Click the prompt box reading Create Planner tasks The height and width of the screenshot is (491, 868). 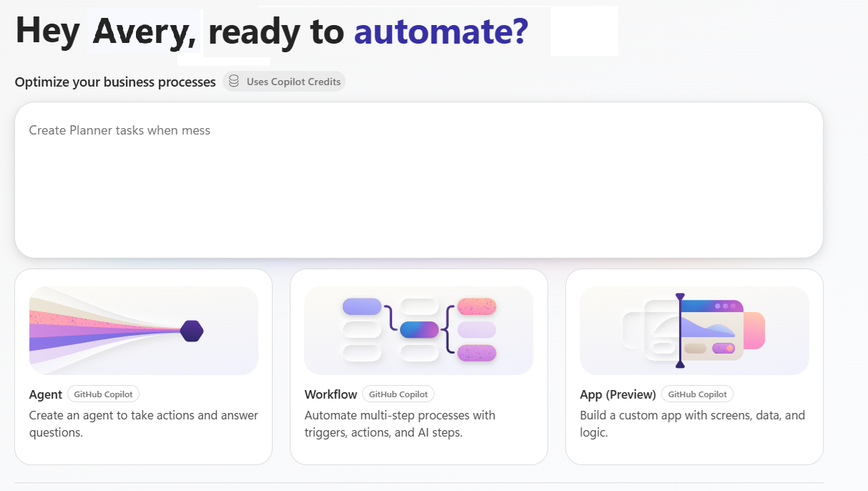[419, 180]
